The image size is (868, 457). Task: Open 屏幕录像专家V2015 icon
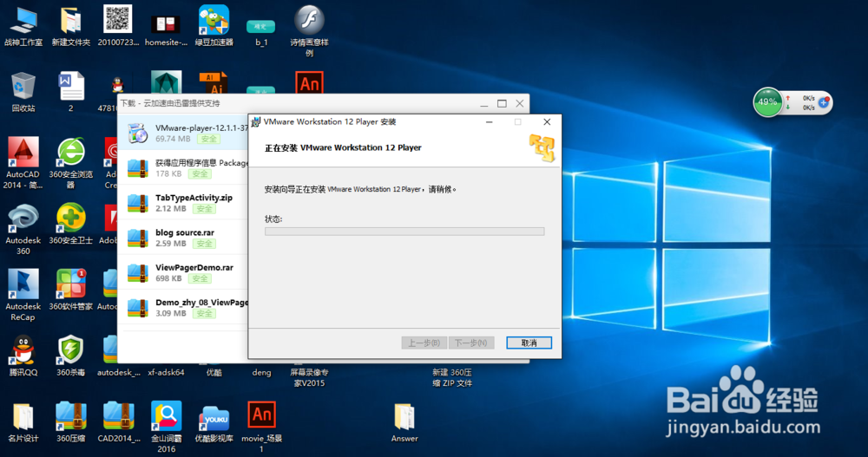pyautogui.click(x=309, y=377)
